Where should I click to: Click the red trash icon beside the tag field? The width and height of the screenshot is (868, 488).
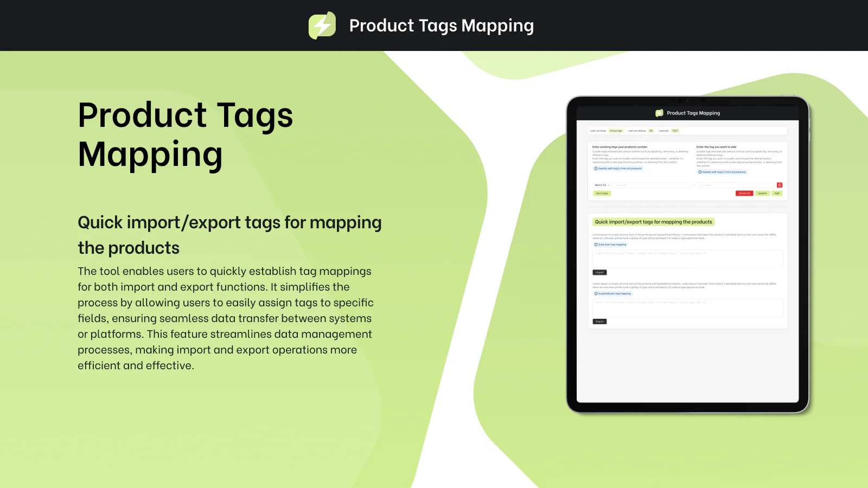tap(780, 185)
